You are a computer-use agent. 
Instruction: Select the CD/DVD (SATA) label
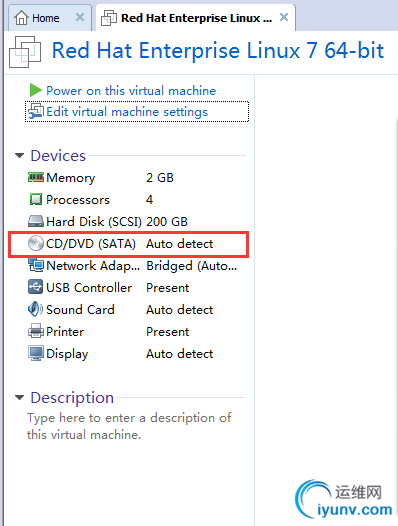[91, 244]
